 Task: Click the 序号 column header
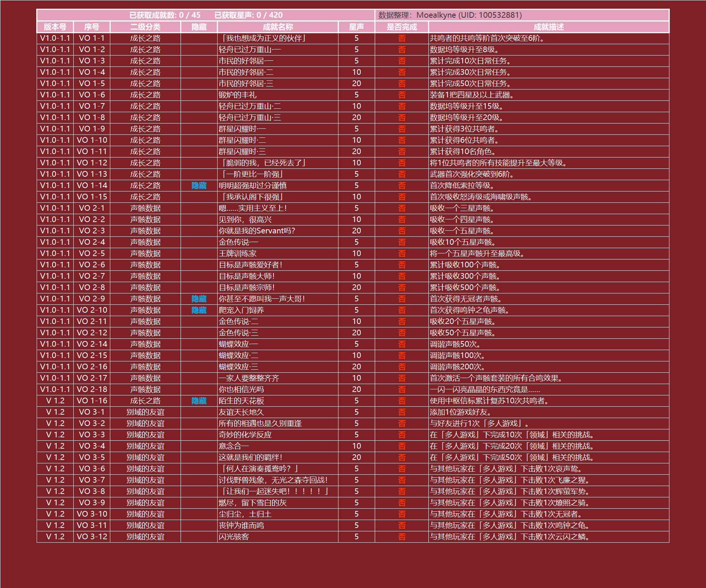[x=92, y=27]
